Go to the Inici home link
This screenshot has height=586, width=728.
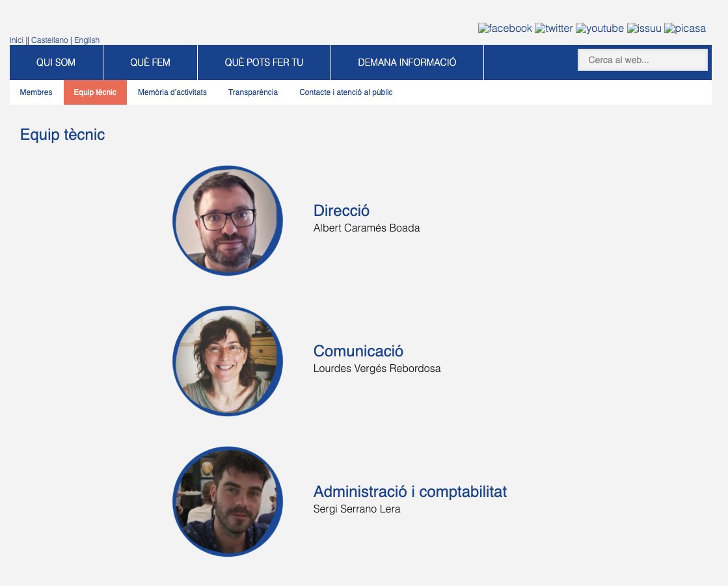pyautogui.click(x=16, y=40)
